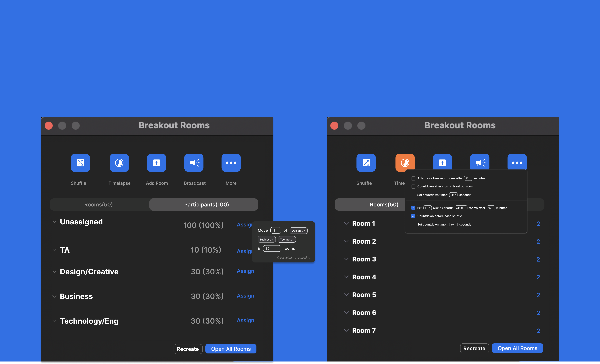Click Open All Rooms in the right window
Screen dimensions: 600x364
click(517, 348)
